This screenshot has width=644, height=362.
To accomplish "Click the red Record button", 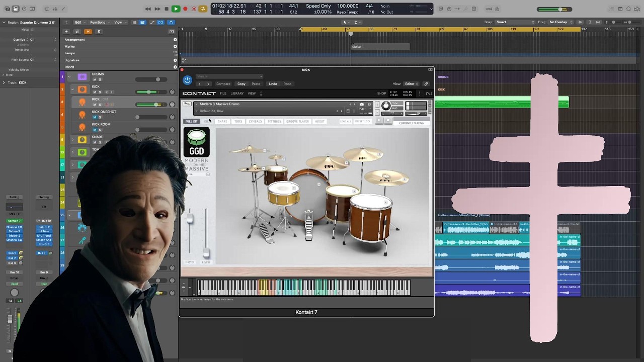I will click(185, 9).
